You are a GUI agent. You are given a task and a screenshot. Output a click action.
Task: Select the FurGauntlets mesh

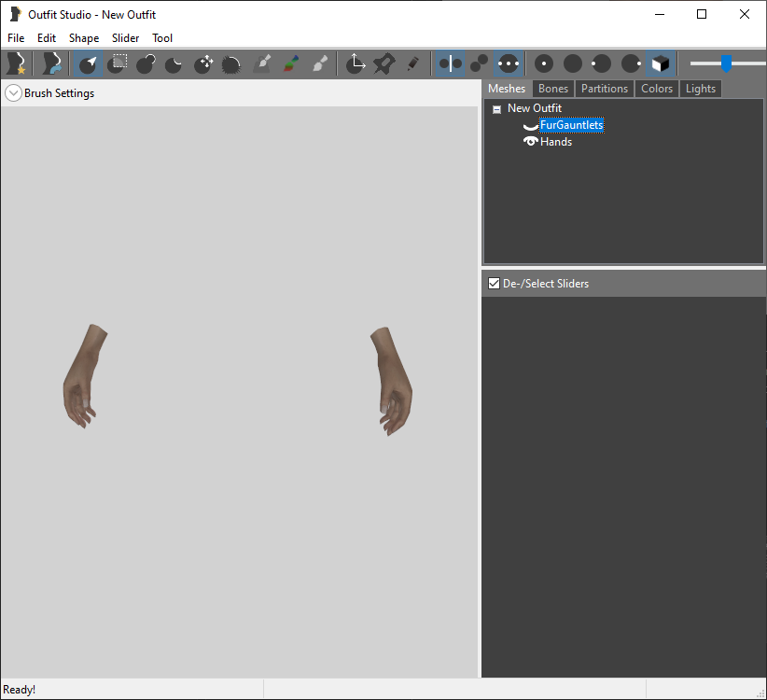[571, 125]
